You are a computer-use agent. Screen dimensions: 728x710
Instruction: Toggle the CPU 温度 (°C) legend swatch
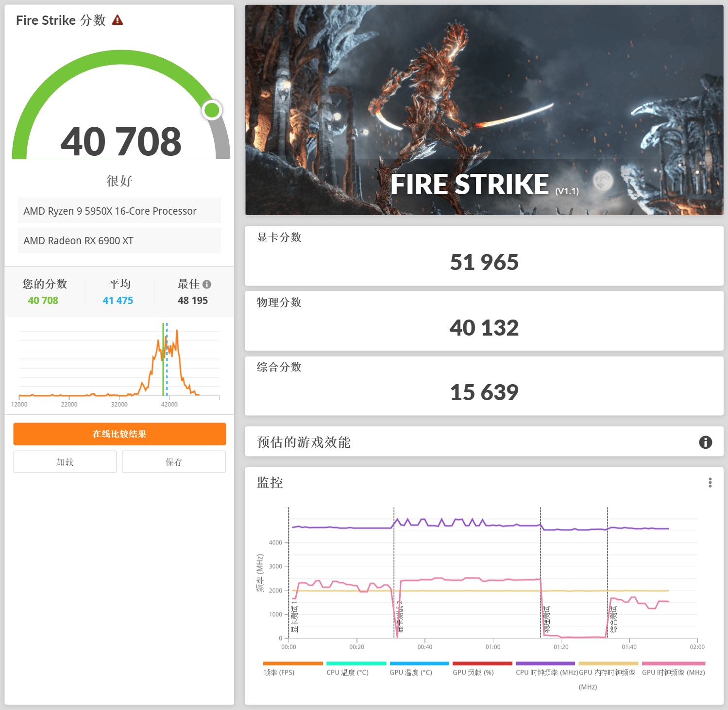click(x=356, y=663)
